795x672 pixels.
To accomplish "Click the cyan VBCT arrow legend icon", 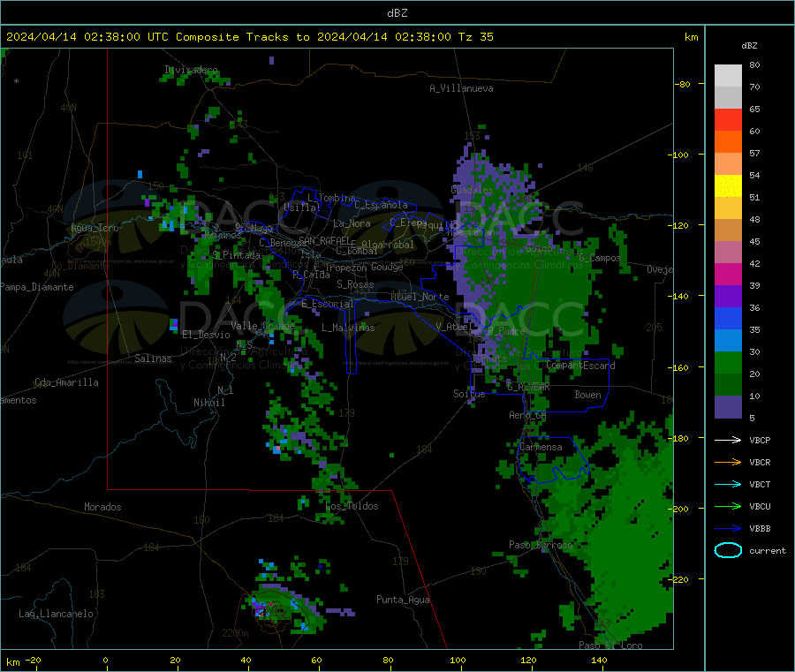I will (x=728, y=484).
